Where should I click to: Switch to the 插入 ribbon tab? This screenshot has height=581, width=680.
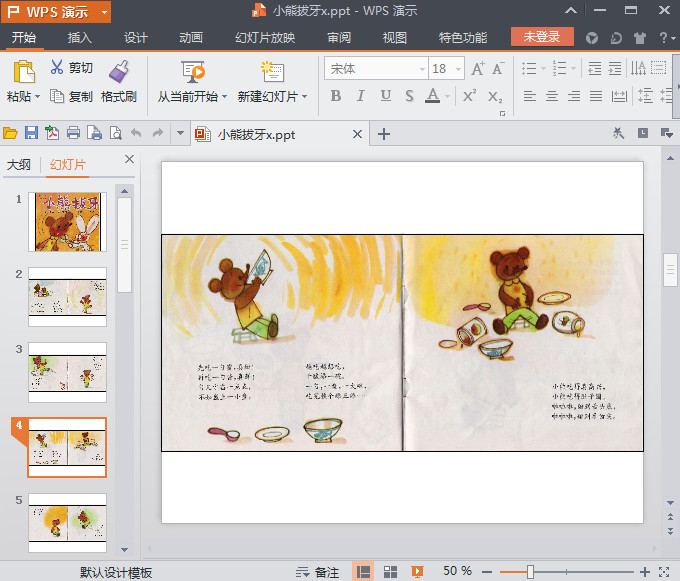pyautogui.click(x=79, y=38)
